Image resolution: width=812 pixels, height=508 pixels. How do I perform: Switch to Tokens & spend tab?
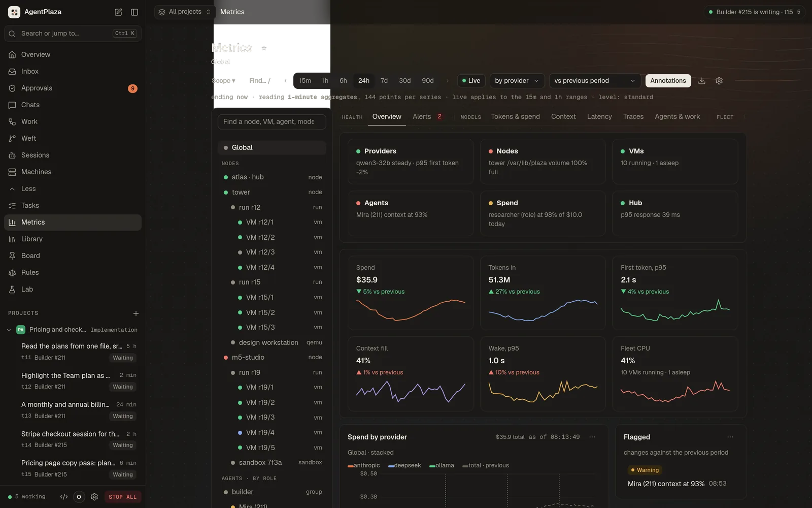(x=515, y=116)
